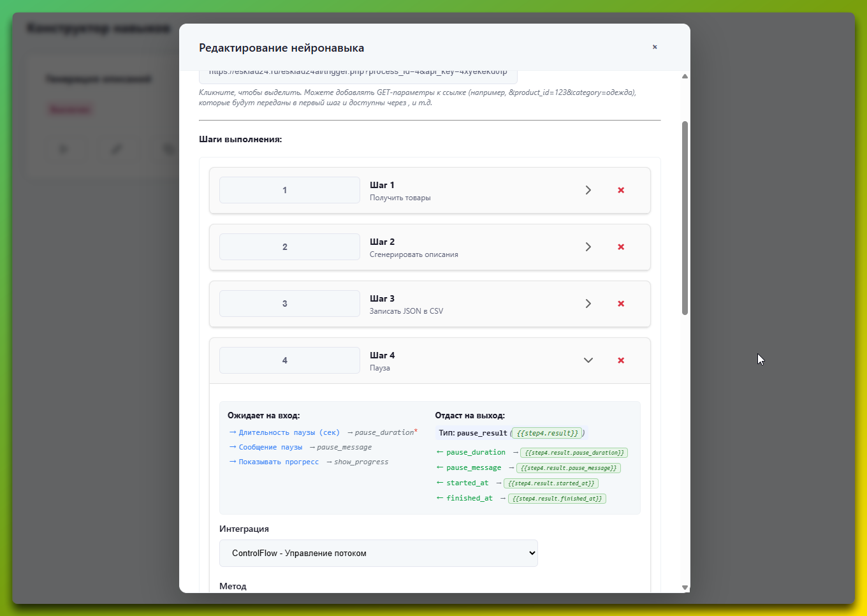Delete Step 2 with red cross icon
Screen dimensions: 867x616
621,247
